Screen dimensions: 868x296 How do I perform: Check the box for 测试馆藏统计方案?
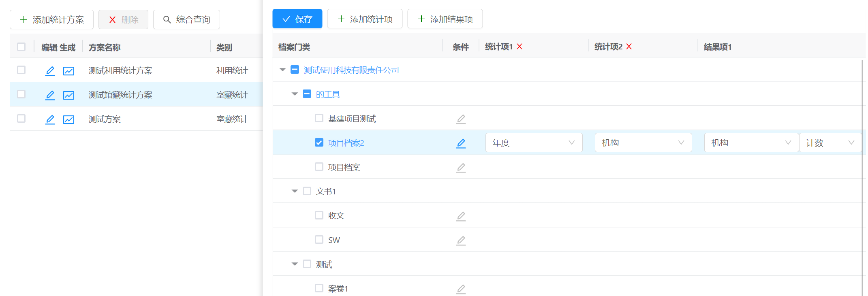[21, 94]
